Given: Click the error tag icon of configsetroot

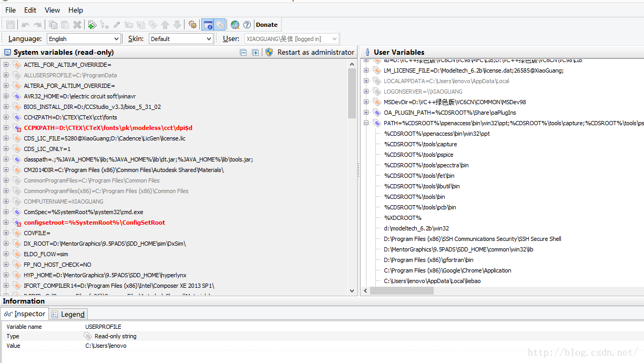Looking at the screenshot, I should [17, 223].
